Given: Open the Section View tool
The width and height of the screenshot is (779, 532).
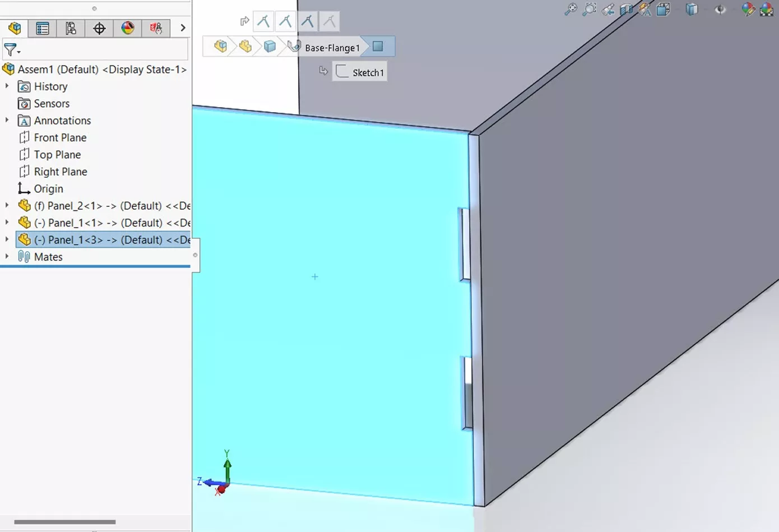Looking at the screenshot, I should 626,10.
